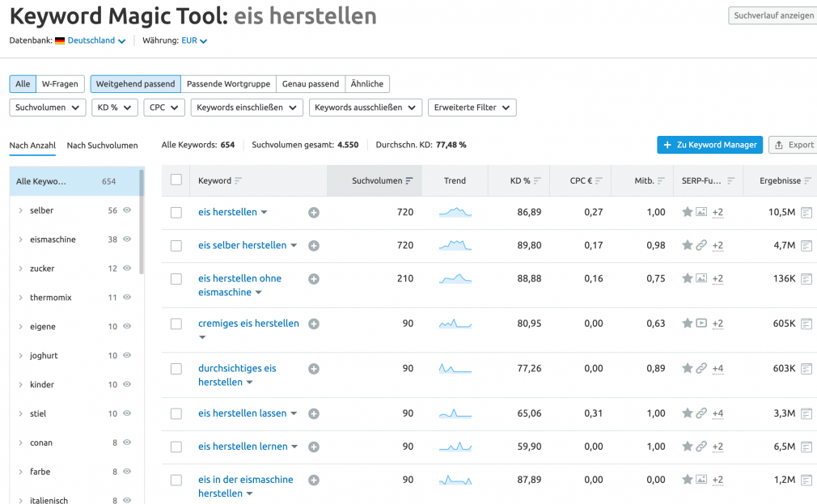The width and height of the screenshot is (817, 504).
Task: Sort by Keyword column sort icon
Action: pos(238,181)
